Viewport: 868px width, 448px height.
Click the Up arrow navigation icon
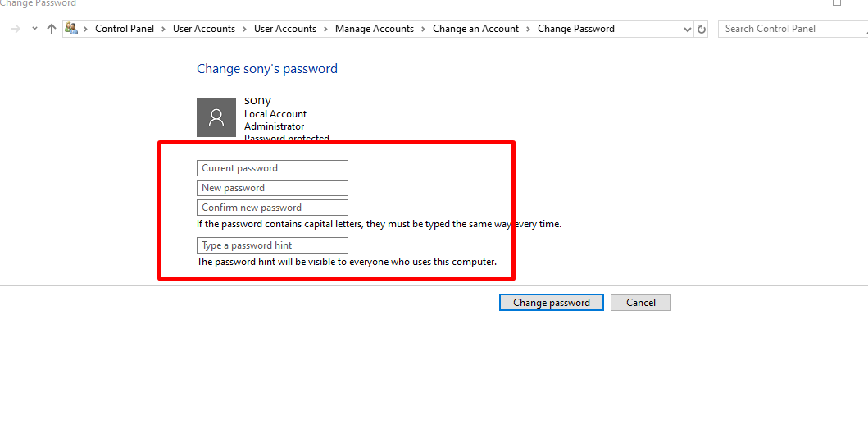click(52, 29)
